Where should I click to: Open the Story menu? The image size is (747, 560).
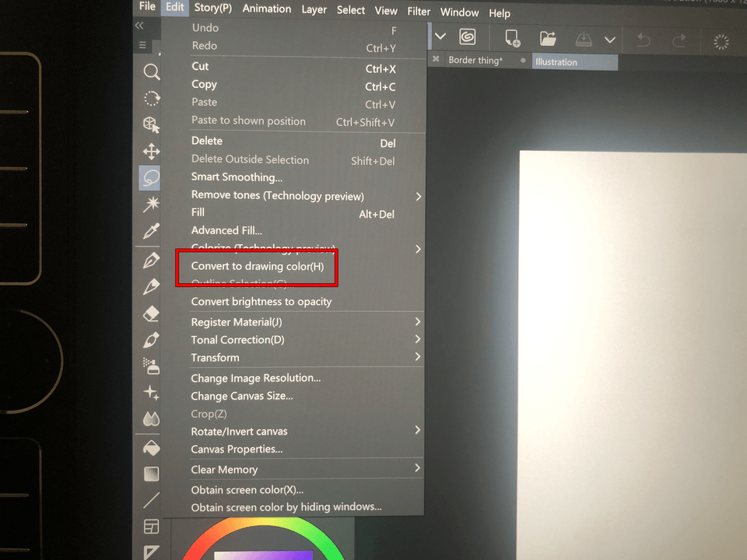212,8
